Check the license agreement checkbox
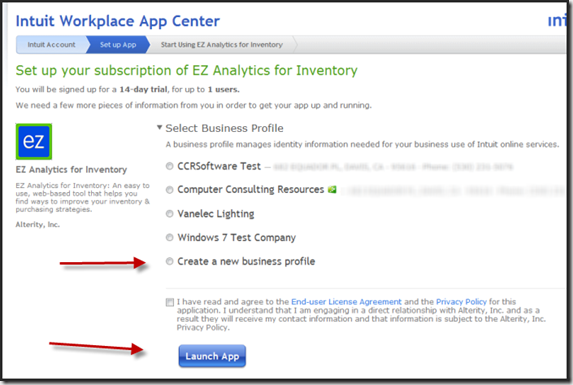Image resolution: width=573 pixels, height=385 pixels. (170, 302)
